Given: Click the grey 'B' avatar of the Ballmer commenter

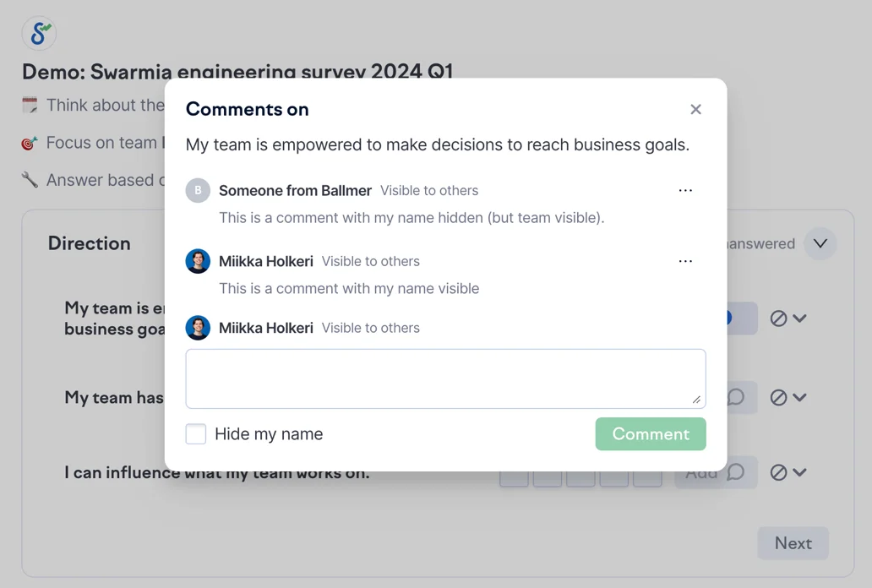Looking at the screenshot, I should click(198, 191).
